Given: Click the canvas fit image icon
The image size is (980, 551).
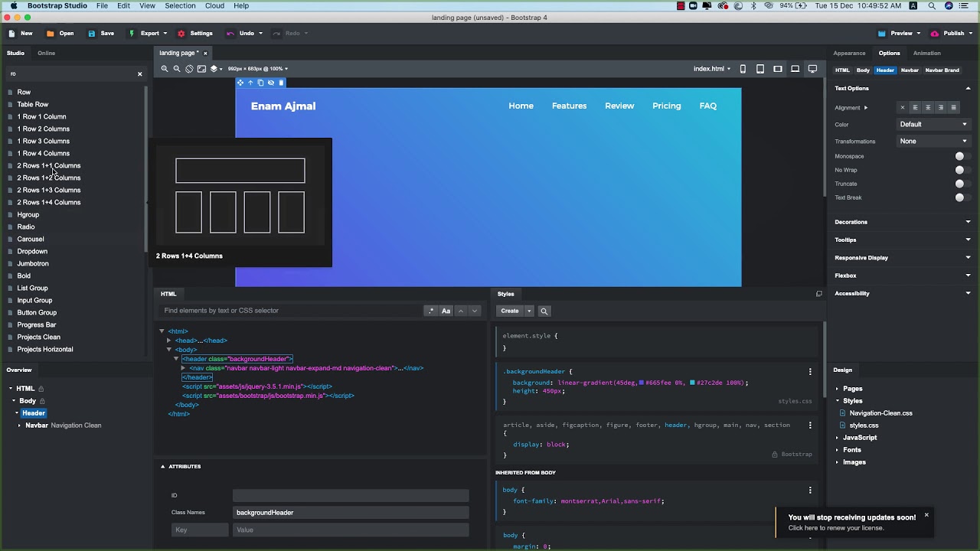Looking at the screenshot, I should click(x=201, y=69).
